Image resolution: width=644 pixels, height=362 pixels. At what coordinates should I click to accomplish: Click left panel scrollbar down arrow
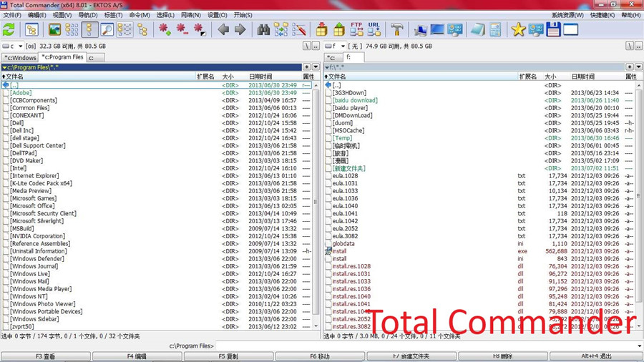point(316,326)
